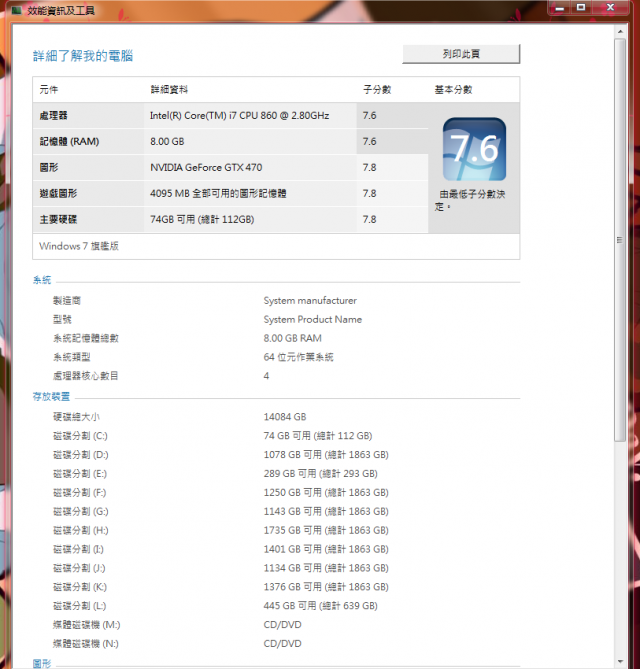Click the 由最低子分數決定 caption
Image resolution: width=640 pixels, height=670 pixels.
tap(470, 200)
